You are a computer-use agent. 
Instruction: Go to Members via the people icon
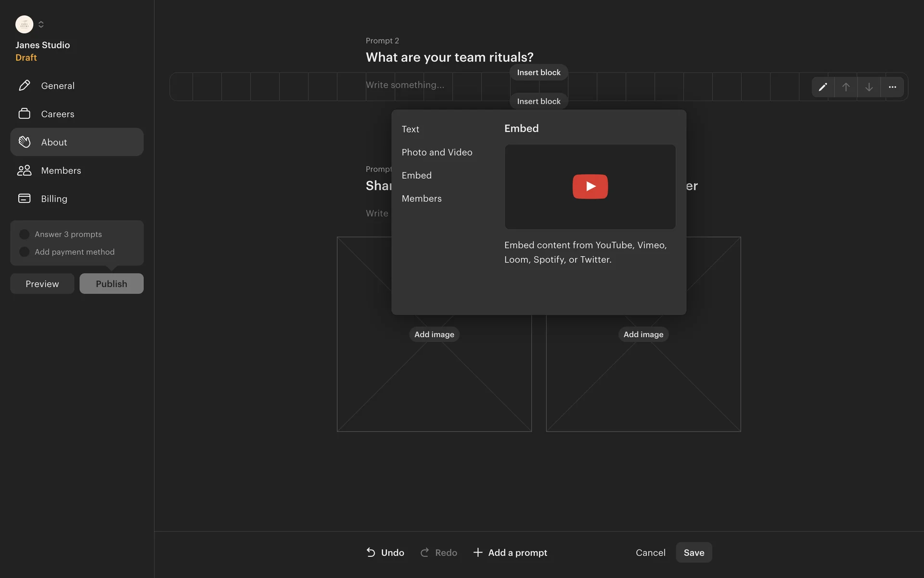click(24, 171)
